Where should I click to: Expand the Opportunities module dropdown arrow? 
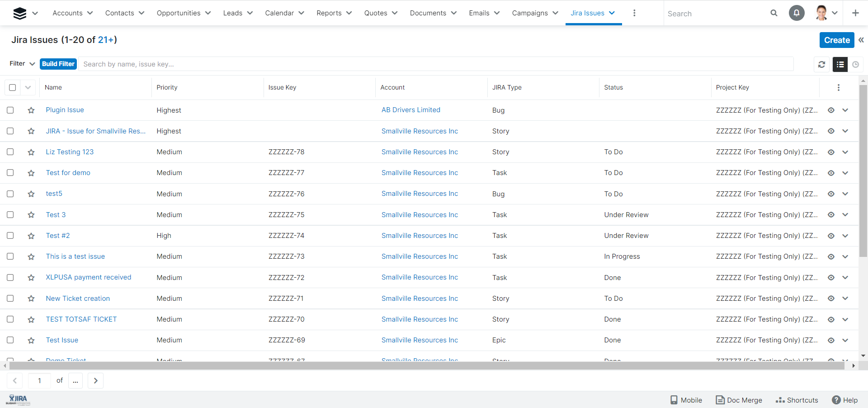pyautogui.click(x=208, y=13)
